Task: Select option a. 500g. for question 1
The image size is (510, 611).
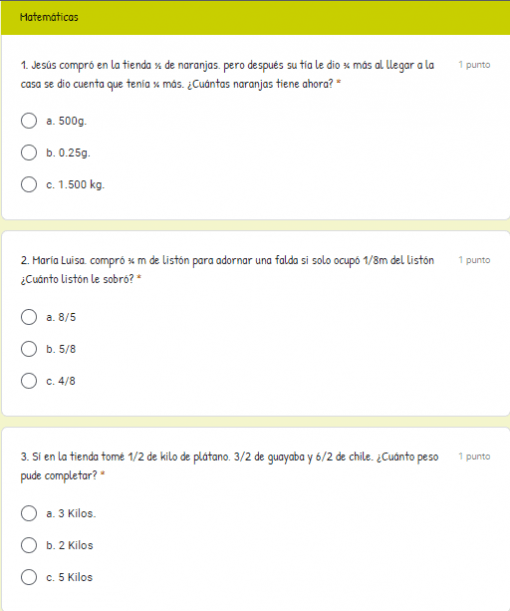Action: [29, 121]
